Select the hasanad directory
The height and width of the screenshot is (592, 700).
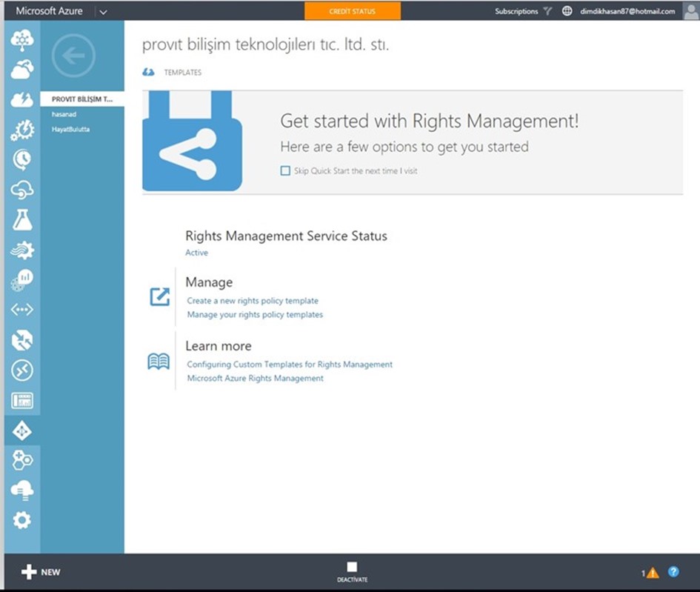pos(64,114)
